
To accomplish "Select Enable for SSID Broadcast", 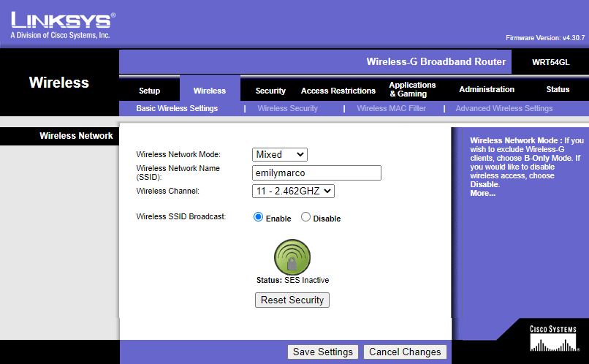I will [258, 217].
